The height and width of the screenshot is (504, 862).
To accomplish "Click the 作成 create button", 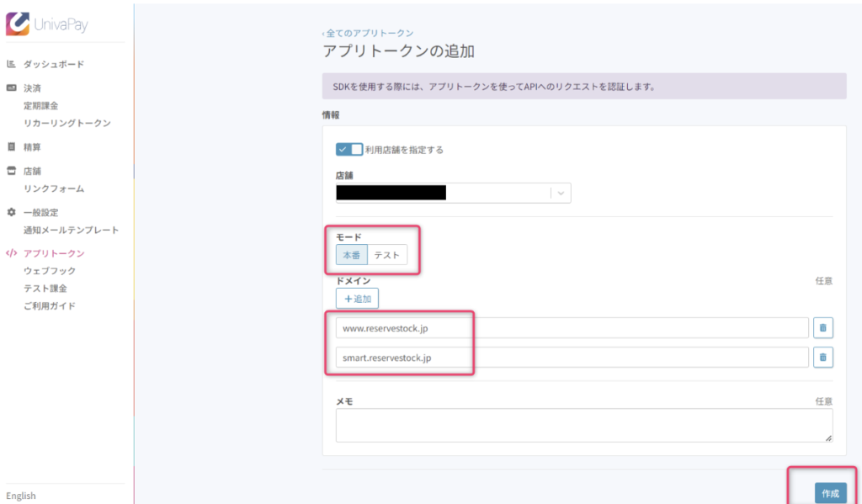I will pos(830,493).
